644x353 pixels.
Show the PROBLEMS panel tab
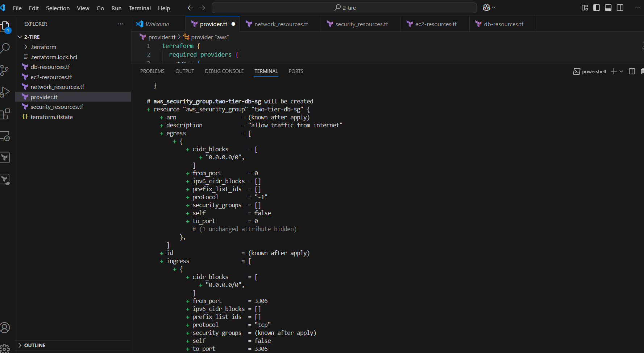point(152,71)
